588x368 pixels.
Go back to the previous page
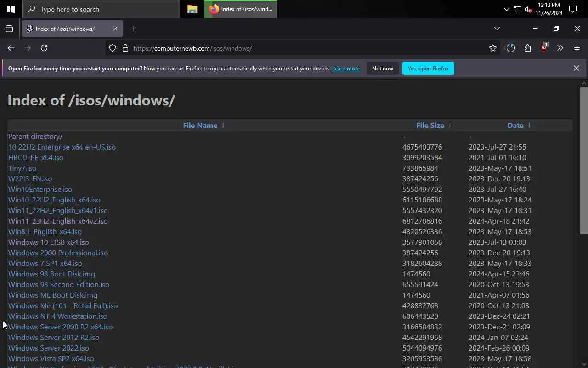11,48
